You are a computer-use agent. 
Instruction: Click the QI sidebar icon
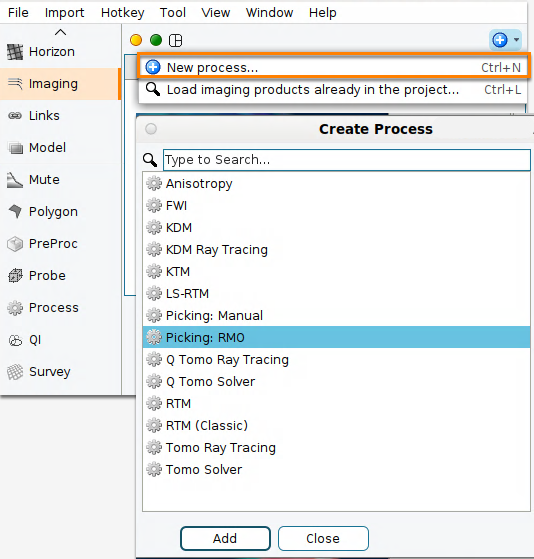15,340
